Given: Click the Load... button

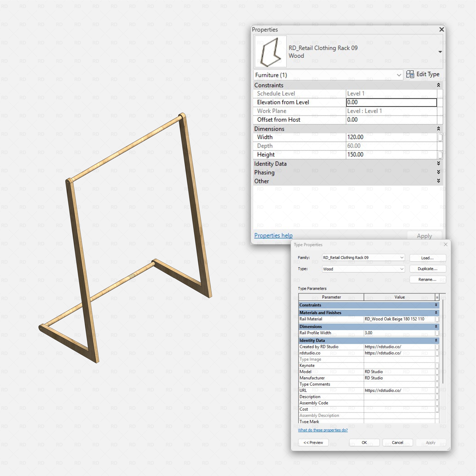Looking at the screenshot, I should point(428,258).
